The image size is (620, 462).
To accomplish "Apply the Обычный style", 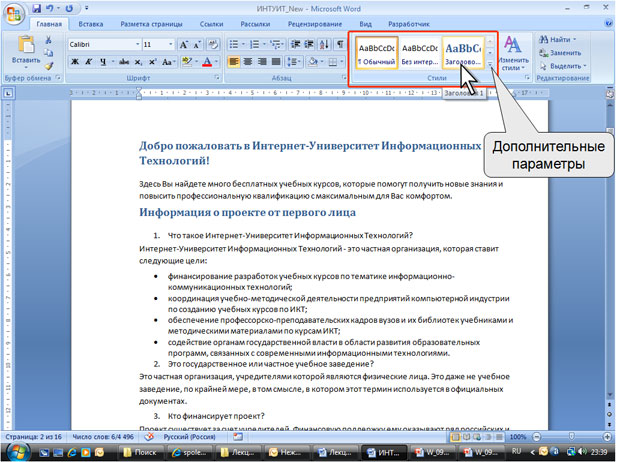I will tap(376, 53).
